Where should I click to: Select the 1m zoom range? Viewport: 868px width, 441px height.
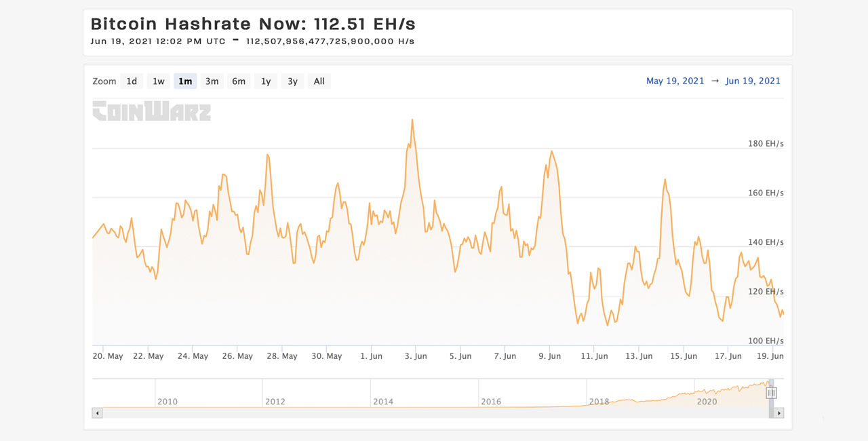click(x=185, y=81)
